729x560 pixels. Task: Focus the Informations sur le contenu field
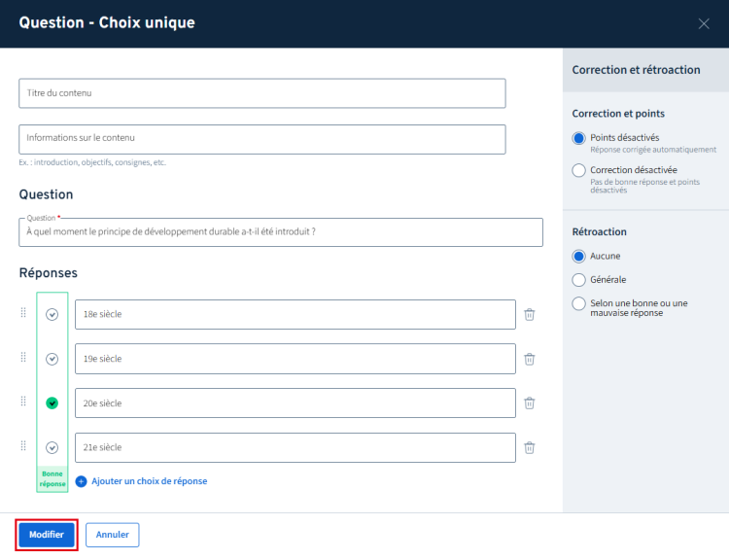coord(261,139)
